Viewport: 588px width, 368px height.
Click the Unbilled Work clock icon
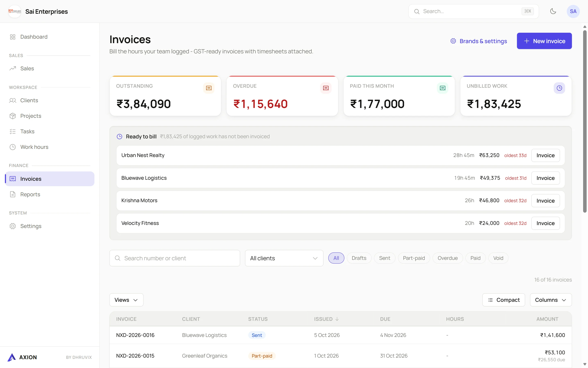[559, 88]
